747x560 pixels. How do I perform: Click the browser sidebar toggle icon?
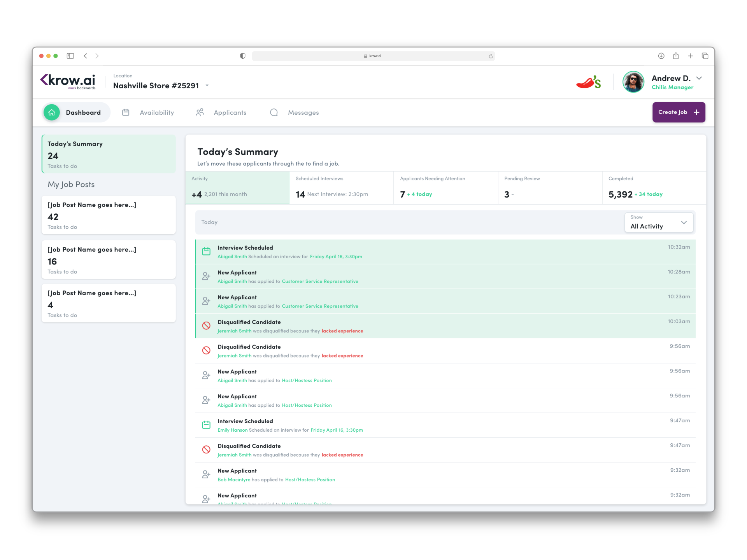tap(70, 56)
